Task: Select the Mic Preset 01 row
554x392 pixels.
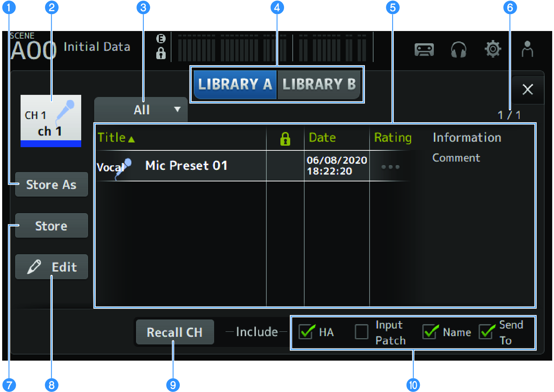Action: click(186, 166)
